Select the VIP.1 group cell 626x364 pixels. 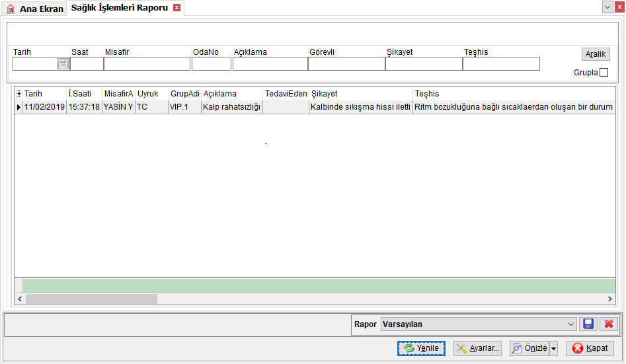point(185,107)
